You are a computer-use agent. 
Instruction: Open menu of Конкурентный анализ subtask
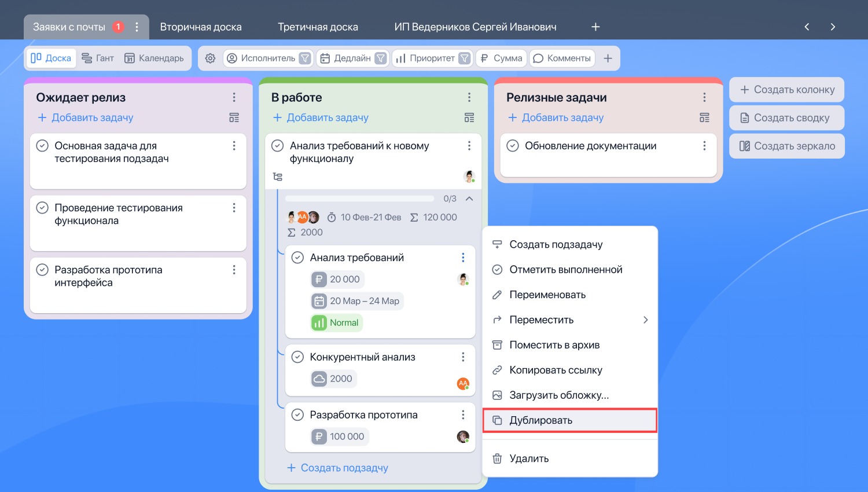[x=463, y=357]
